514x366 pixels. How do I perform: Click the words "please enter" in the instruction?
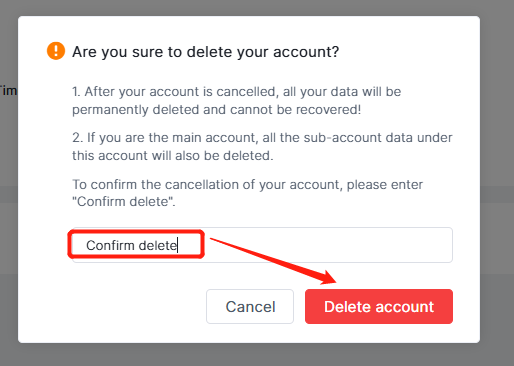[385, 185]
